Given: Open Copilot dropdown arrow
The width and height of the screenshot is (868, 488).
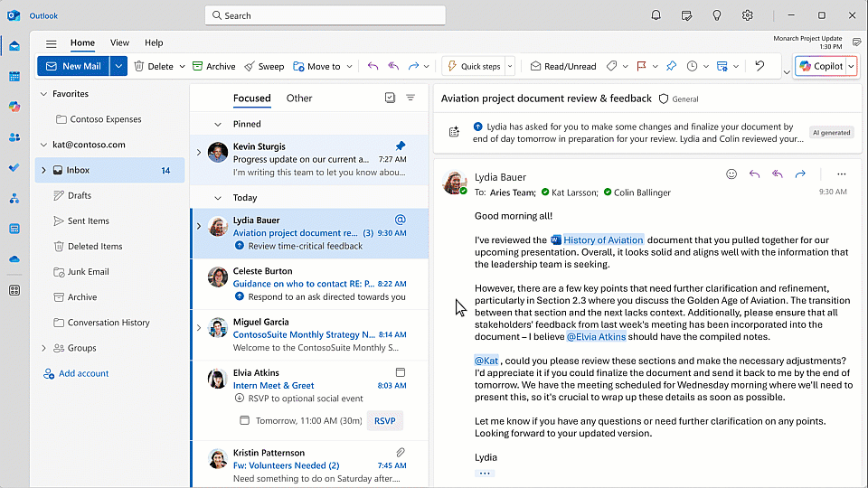Looking at the screenshot, I should pos(852,66).
